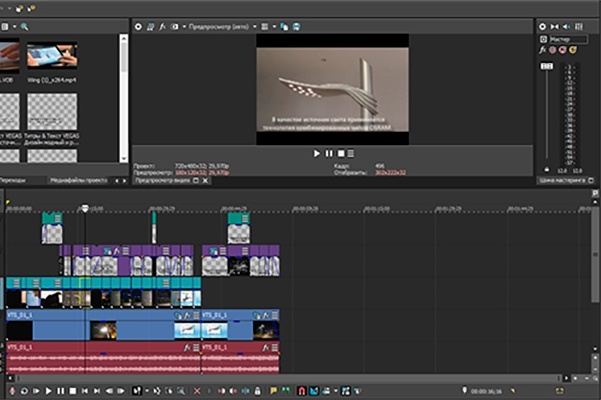Undock the Предпросмотр видео window
This screenshot has width=601, height=400.
[195, 180]
